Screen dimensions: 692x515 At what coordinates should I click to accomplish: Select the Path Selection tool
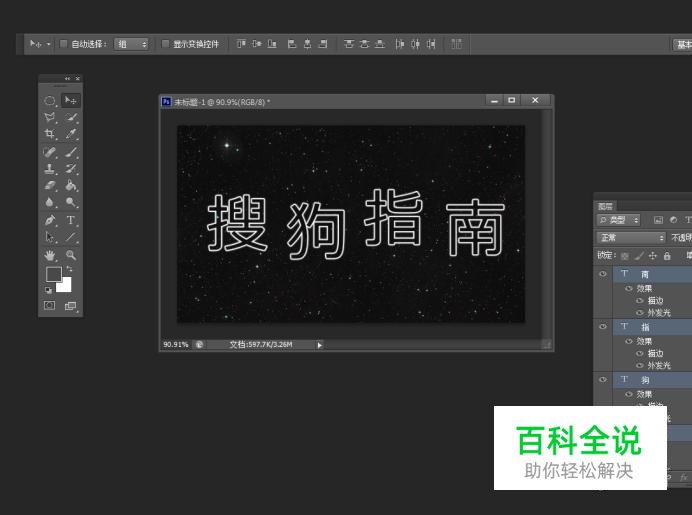[x=50, y=237]
